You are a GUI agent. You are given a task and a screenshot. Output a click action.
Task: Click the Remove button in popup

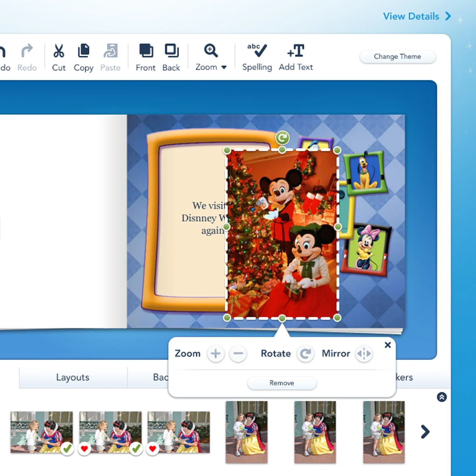(x=282, y=383)
